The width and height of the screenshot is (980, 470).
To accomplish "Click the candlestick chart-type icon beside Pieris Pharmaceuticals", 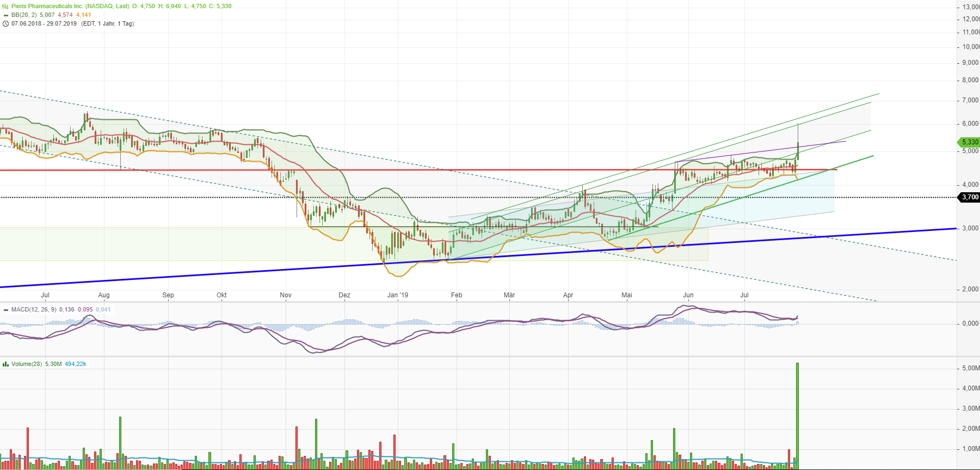I will click(6, 6).
